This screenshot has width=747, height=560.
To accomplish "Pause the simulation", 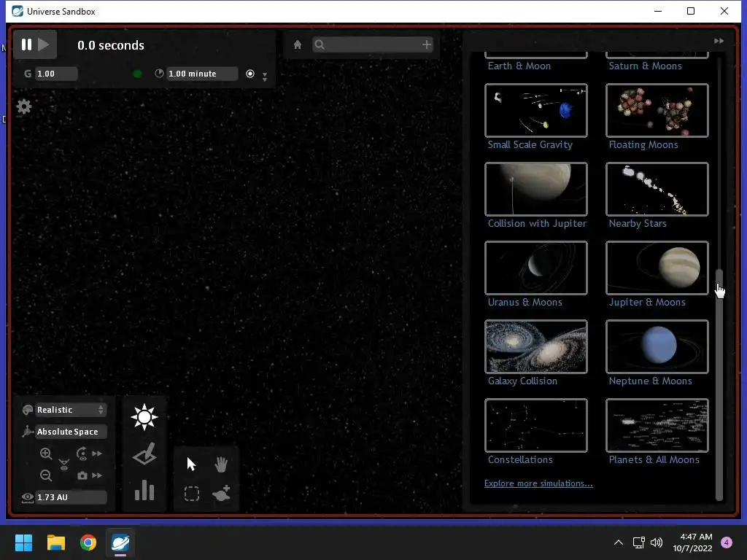I will pos(27,44).
